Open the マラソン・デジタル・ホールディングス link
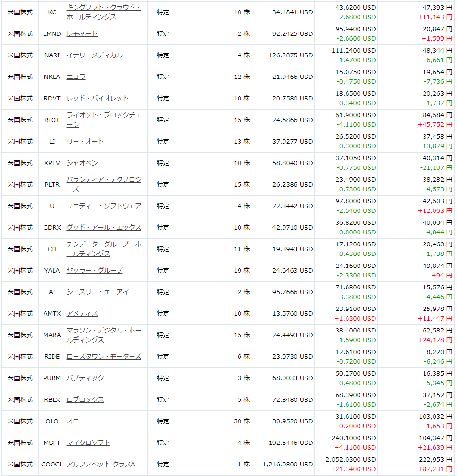This screenshot has height=476, width=457. click(104, 335)
